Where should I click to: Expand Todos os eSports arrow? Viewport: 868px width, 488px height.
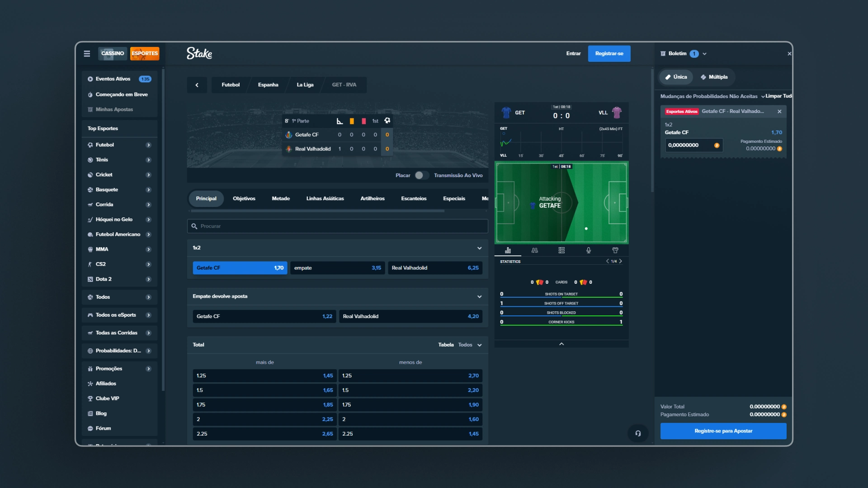(x=148, y=315)
